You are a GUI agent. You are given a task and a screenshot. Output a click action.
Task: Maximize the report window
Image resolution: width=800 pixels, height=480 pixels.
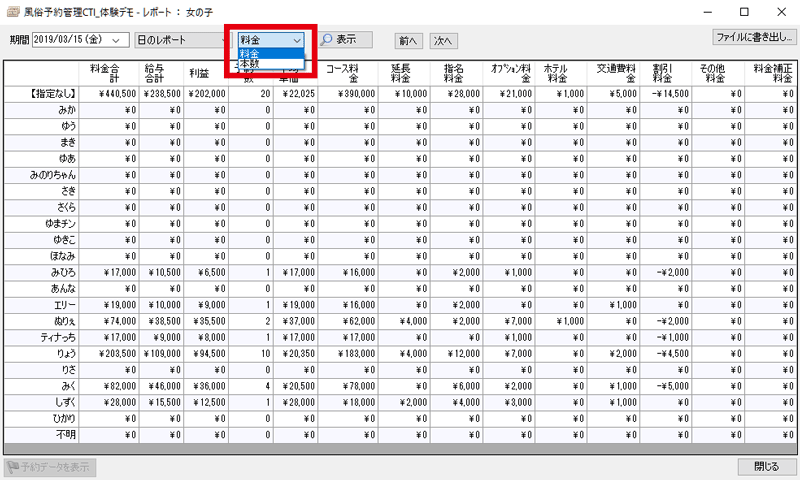click(742, 13)
